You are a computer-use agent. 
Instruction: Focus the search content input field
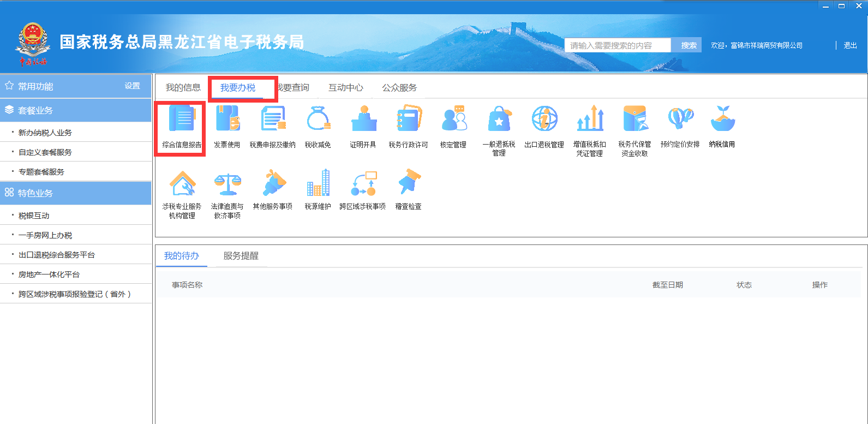618,45
